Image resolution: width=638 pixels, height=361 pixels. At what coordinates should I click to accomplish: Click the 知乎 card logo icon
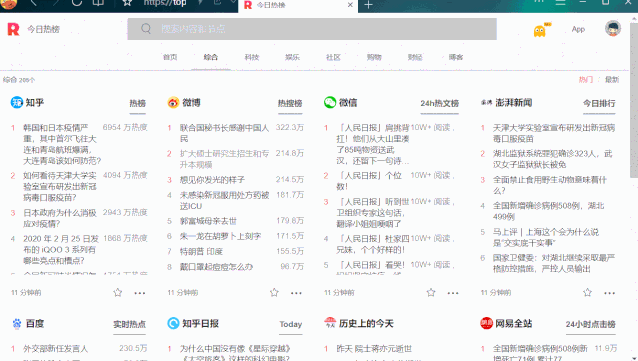click(x=16, y=103)
